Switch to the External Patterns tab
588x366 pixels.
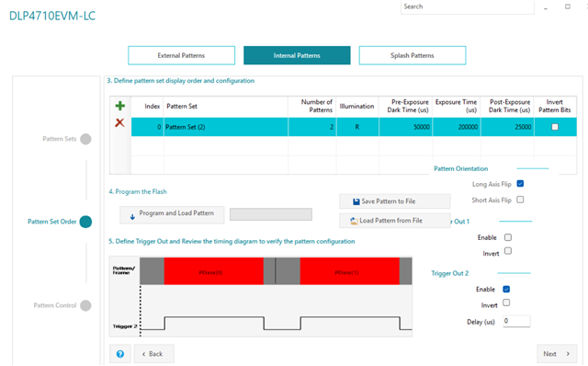tap(182, 55)
